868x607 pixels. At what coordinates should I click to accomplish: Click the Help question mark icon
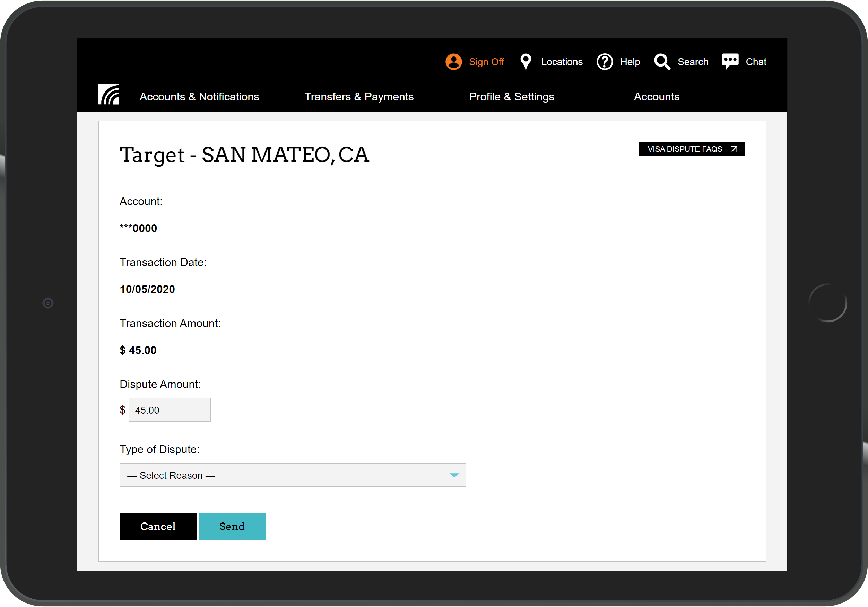click(x=605, y=62)
